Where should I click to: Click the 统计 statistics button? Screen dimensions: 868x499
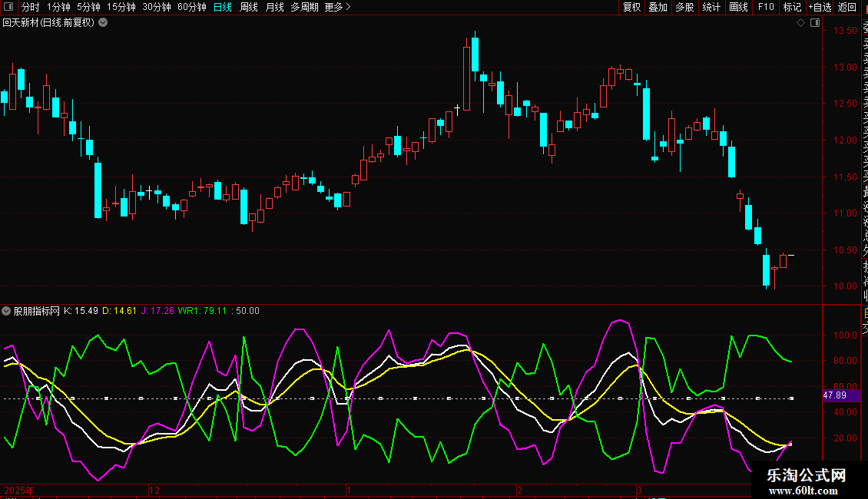(711, 7)
